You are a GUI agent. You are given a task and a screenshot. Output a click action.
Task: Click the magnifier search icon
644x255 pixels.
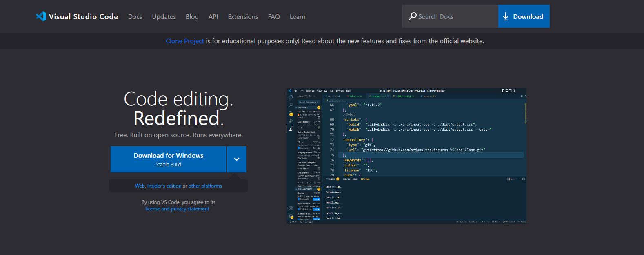413,16
